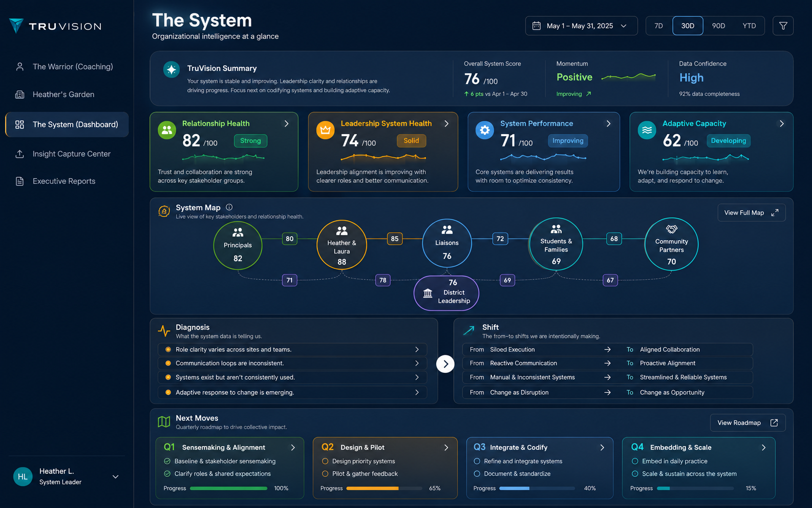The image size is (812, 508).
Task: Open the May 1 – May 31 date dropdown
Action: 581,26
